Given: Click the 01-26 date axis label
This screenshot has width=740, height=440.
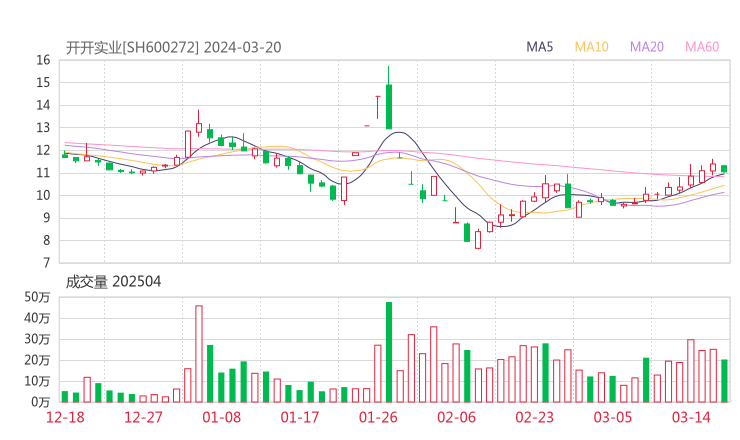Looking at the screenshot, I should point(378,417).
